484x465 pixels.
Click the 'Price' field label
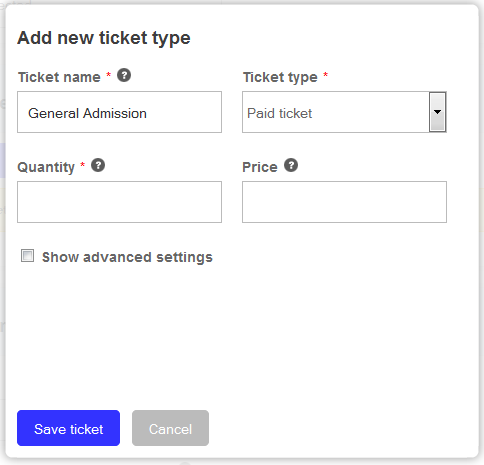coord(260,167)
